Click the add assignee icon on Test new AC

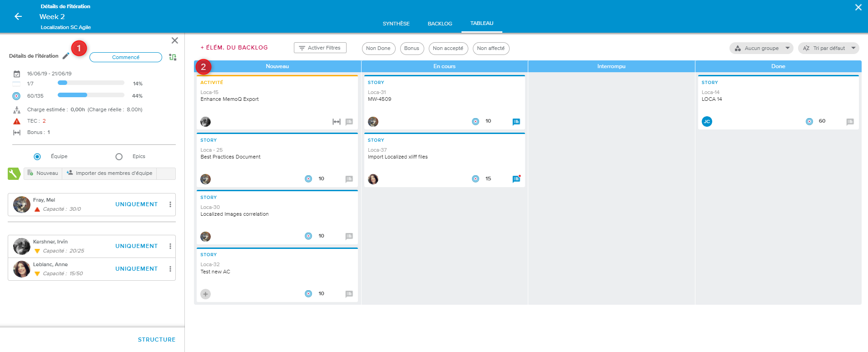[206, 294]
